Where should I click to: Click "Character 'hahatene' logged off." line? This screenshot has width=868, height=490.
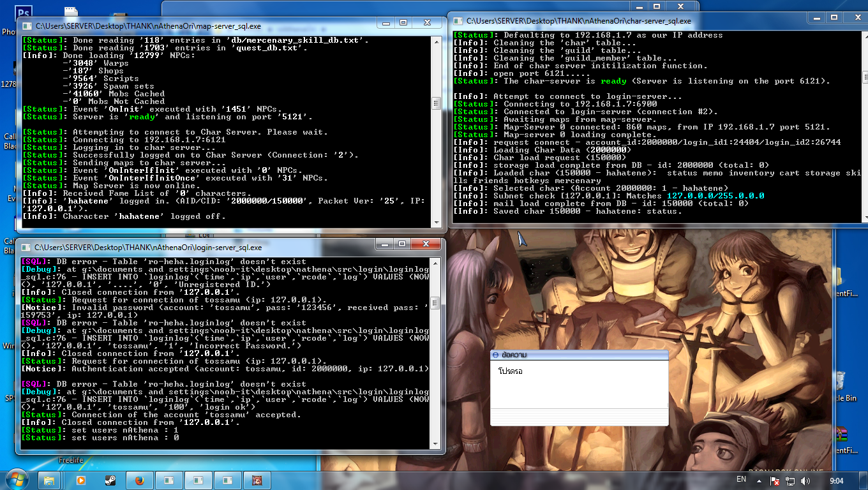tap(124, 216)
